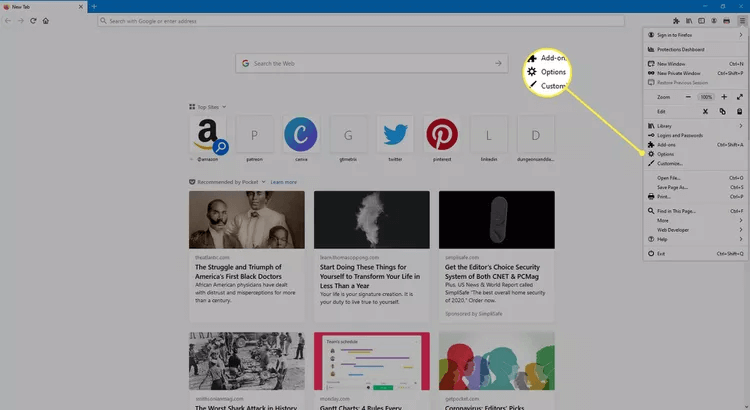This screenshot has height=410, width=750.
Task: Open the Gantt chart article thumbnail
Action: point(372,361)
